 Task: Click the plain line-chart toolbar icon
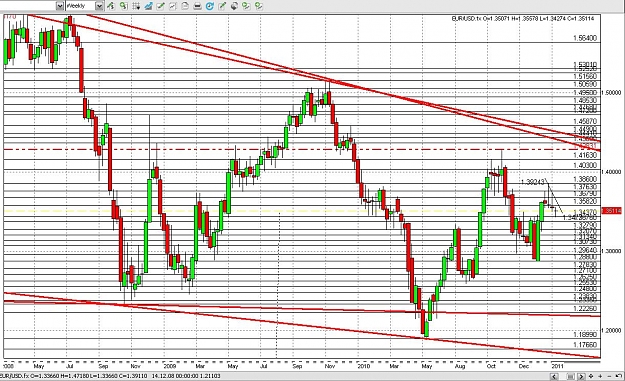[x=173, y=6]
